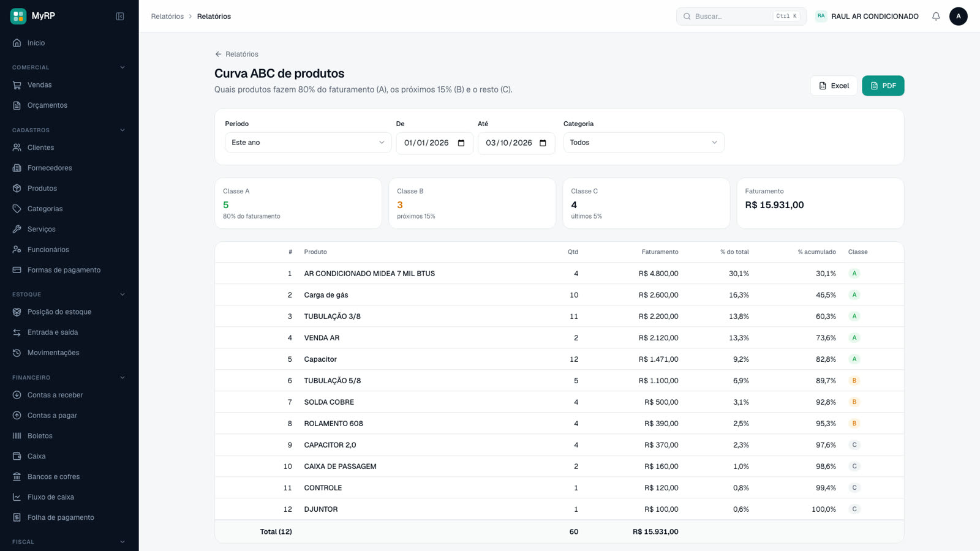Open the Período dropdown

pyautogui.click(x=308, y=143)
